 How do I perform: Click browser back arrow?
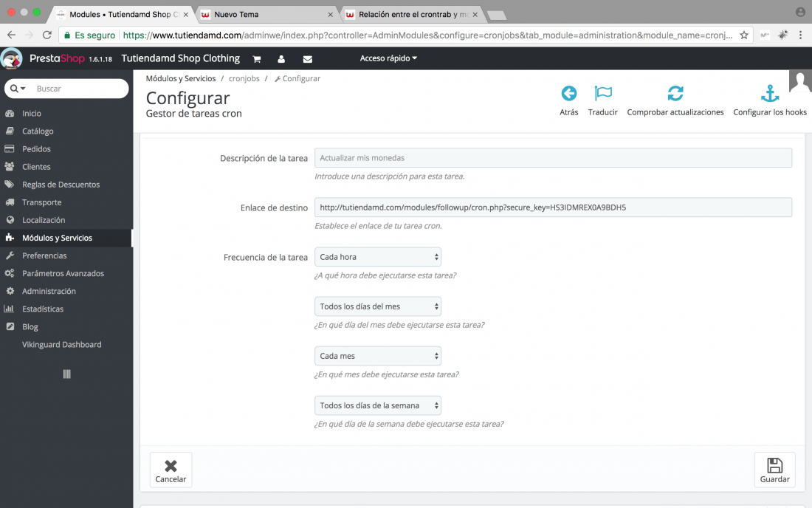click(x=11, y=35)
